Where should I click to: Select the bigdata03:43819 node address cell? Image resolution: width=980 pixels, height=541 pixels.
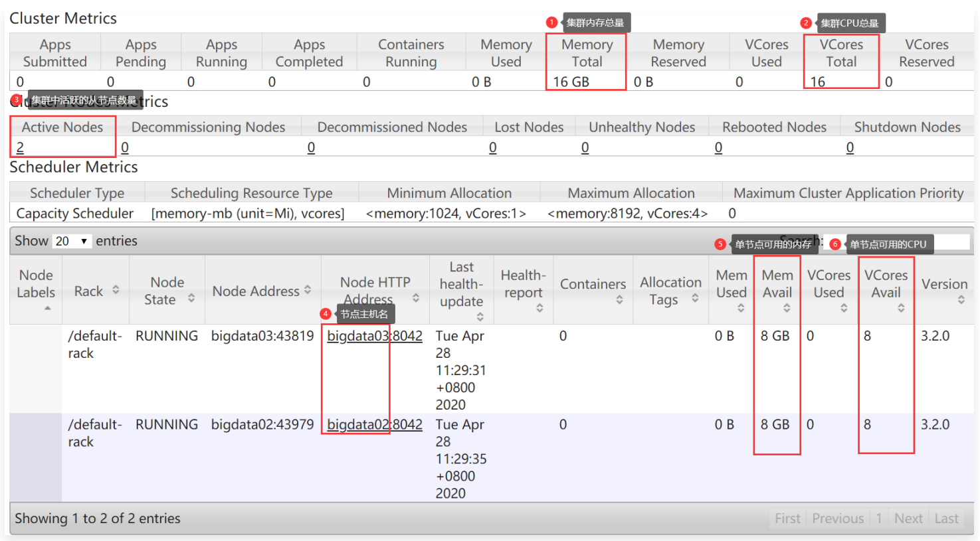pos(262,336)
